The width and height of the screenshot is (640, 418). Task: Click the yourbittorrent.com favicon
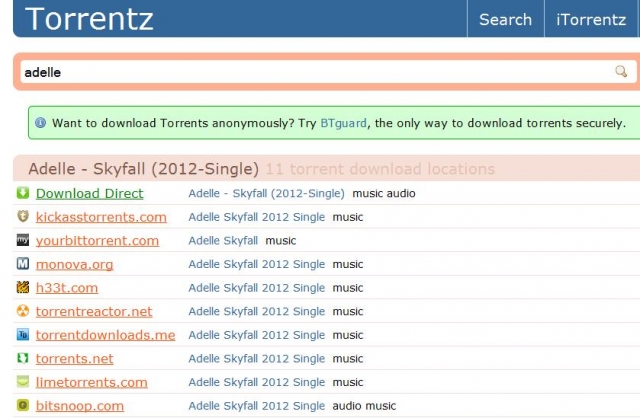pos(23,240)
